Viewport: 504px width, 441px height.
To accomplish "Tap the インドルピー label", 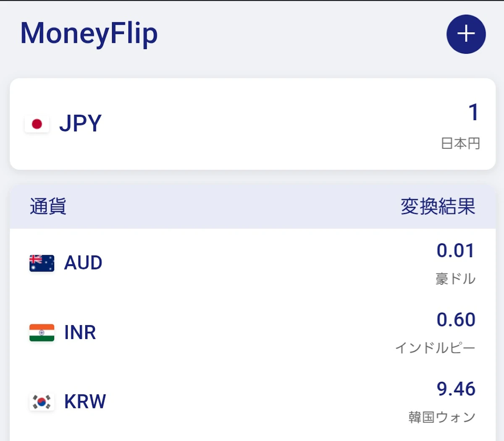I will pos(435,348).
